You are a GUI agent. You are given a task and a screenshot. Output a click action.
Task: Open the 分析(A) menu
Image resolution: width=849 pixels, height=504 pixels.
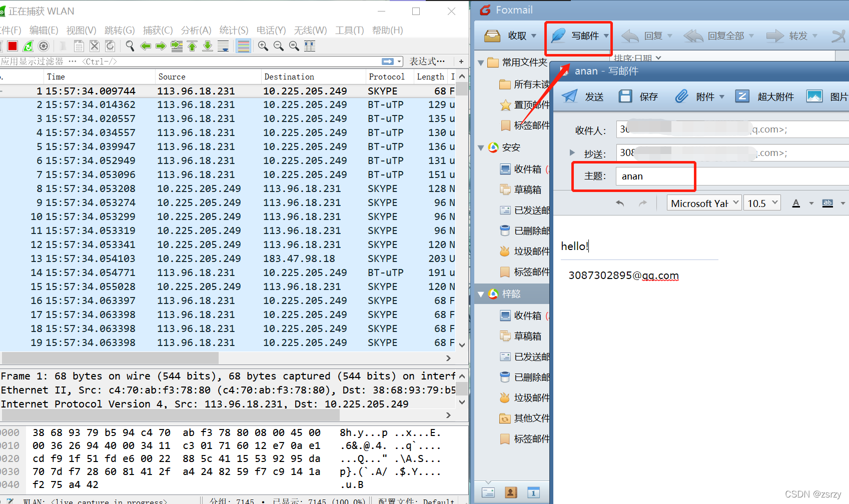(196, 30)
